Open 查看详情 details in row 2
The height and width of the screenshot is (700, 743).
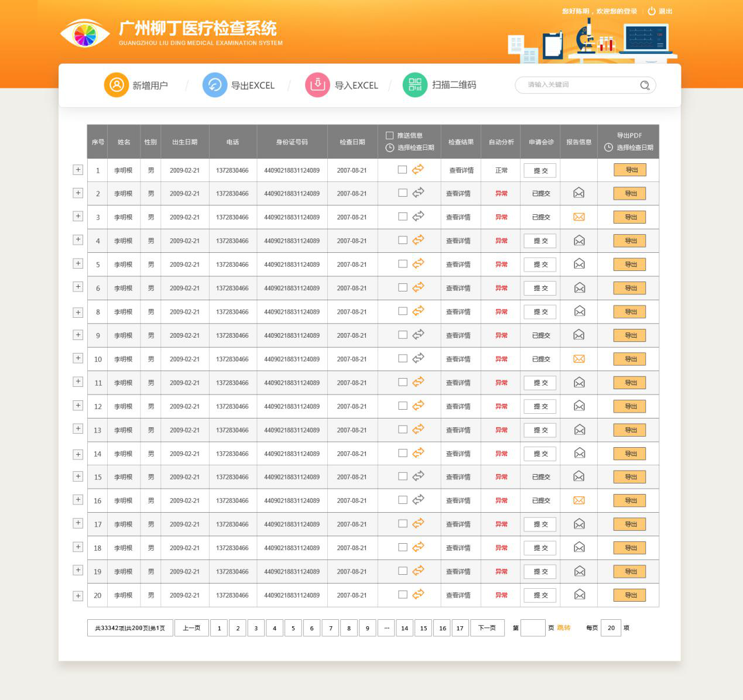tap(459, 193)
